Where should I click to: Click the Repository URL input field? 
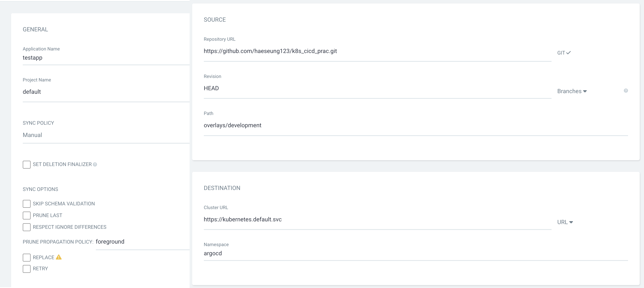point(375,51)
